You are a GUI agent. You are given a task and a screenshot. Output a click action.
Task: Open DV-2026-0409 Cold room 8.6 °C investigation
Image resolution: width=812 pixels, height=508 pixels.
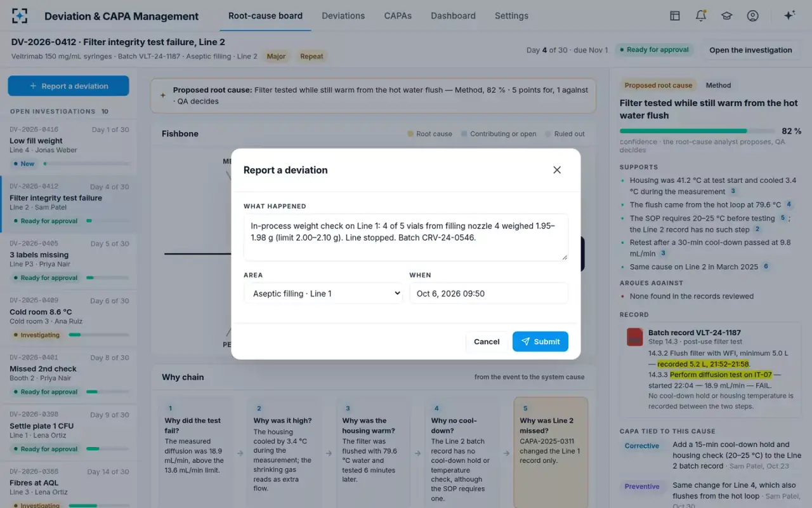[69, 318]
